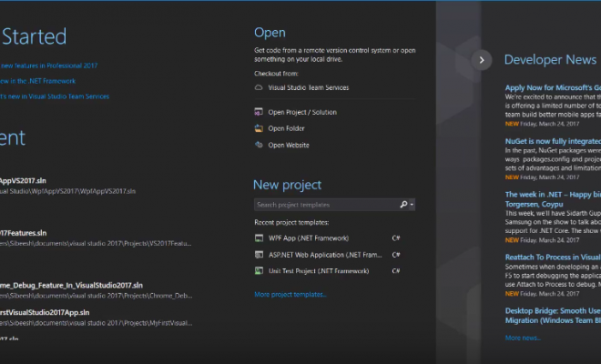Collapse Developer News with chevron button
601x364 pixels.
pyautogui.click(x=482, y=60)
